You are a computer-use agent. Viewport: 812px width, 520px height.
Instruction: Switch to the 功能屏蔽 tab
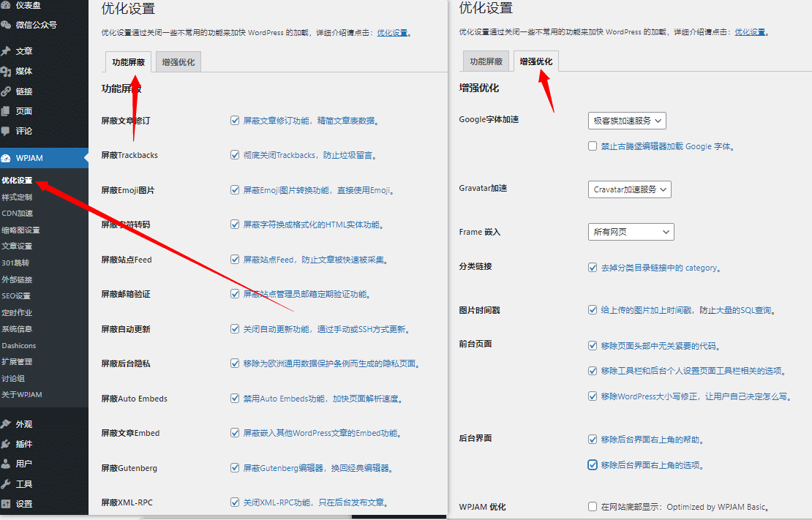pos(127,63)
